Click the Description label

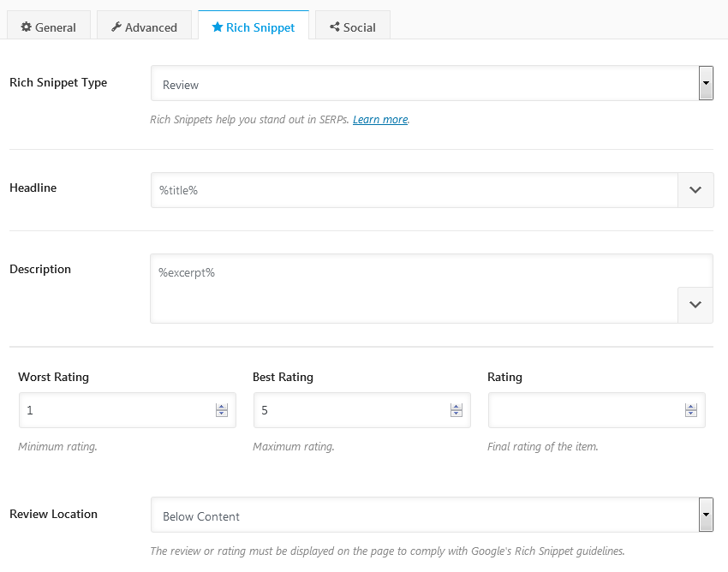40,269
